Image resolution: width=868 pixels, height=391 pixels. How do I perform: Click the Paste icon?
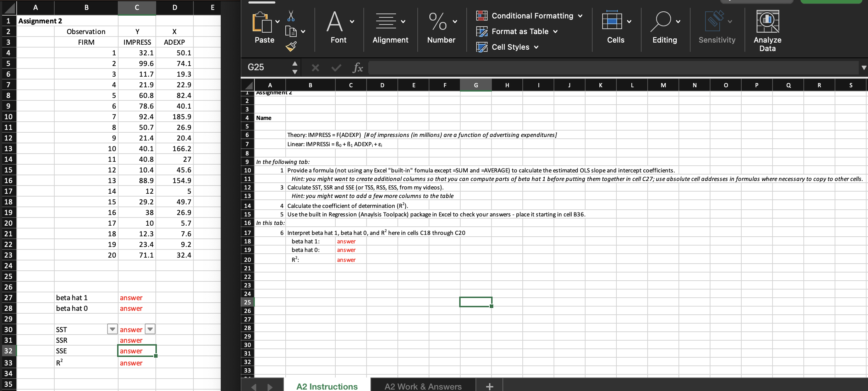[x=263, y=23]
